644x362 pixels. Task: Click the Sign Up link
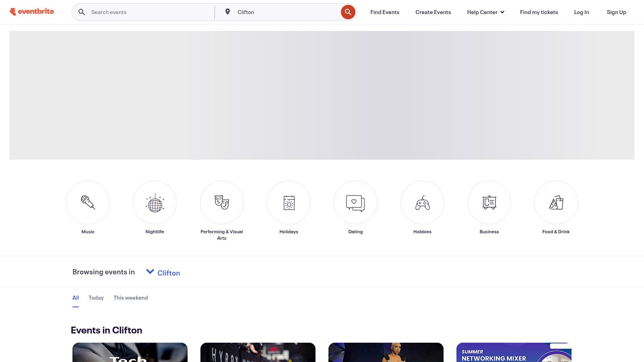[x=616, y=12]
